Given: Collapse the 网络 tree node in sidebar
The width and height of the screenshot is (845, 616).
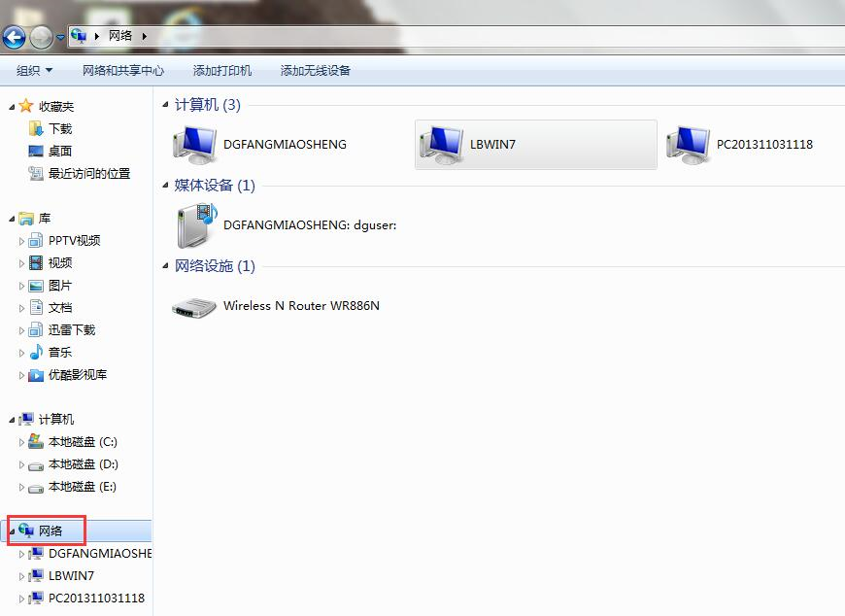Looking at the screenshot, I should pyautogui.click(x=12, y=532).
